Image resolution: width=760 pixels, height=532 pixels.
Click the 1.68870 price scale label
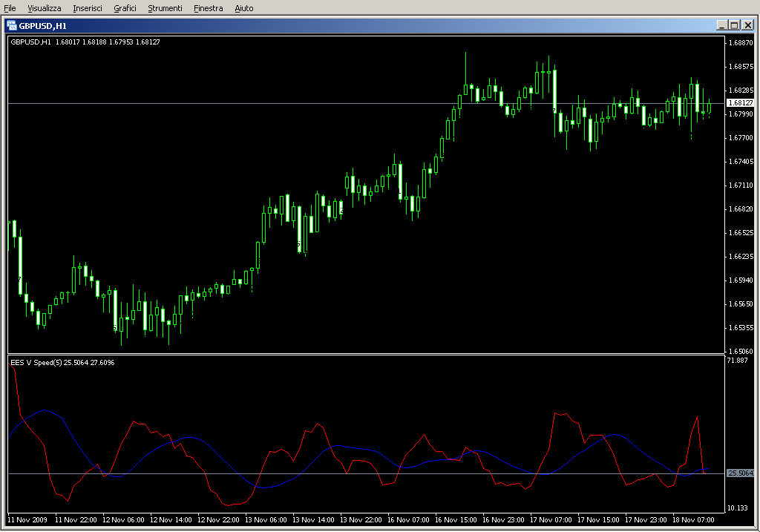(x=741, y=42)
